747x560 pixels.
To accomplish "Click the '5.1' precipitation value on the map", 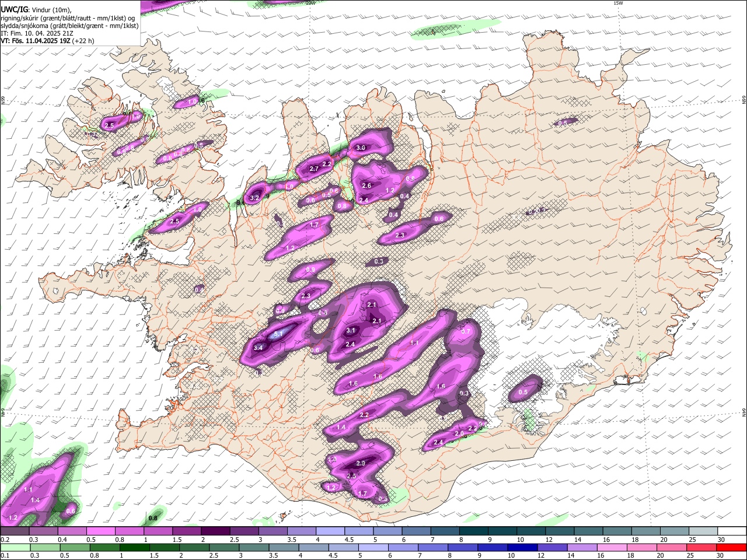I will (x=279, y=334).
